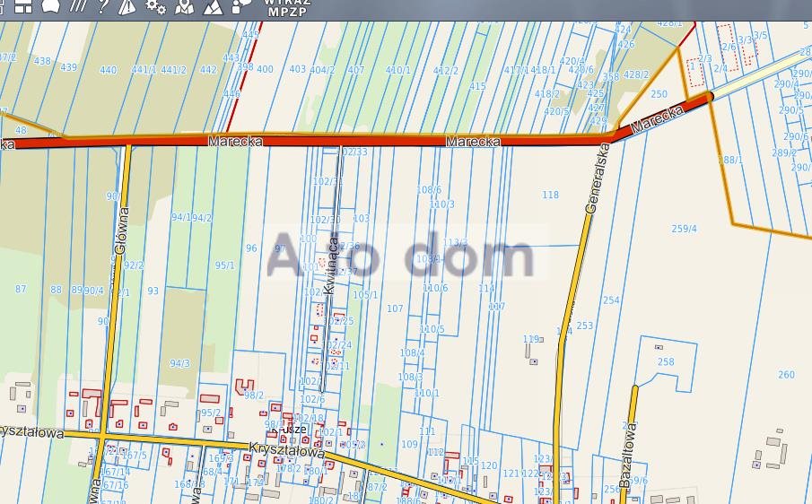Open settings with the gears icon
812x504 pixels.
click(x=155, y=5)
